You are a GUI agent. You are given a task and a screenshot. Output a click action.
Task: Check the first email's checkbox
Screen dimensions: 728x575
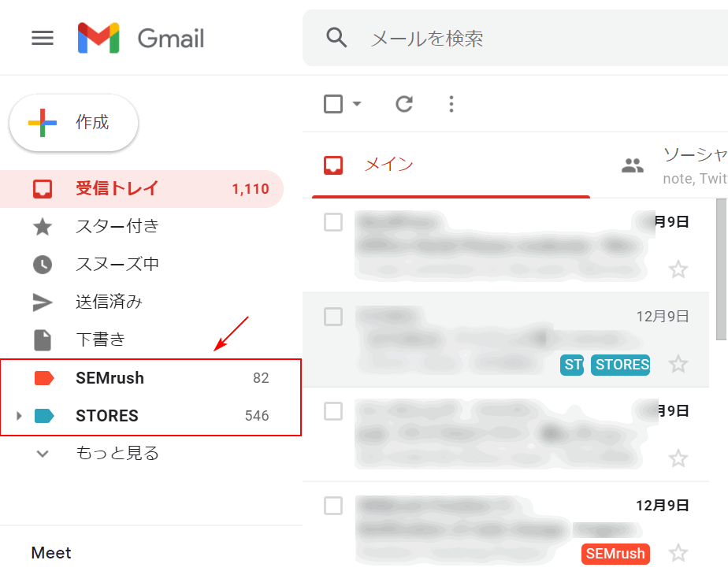pyautogui.click(x=333, y=222)
